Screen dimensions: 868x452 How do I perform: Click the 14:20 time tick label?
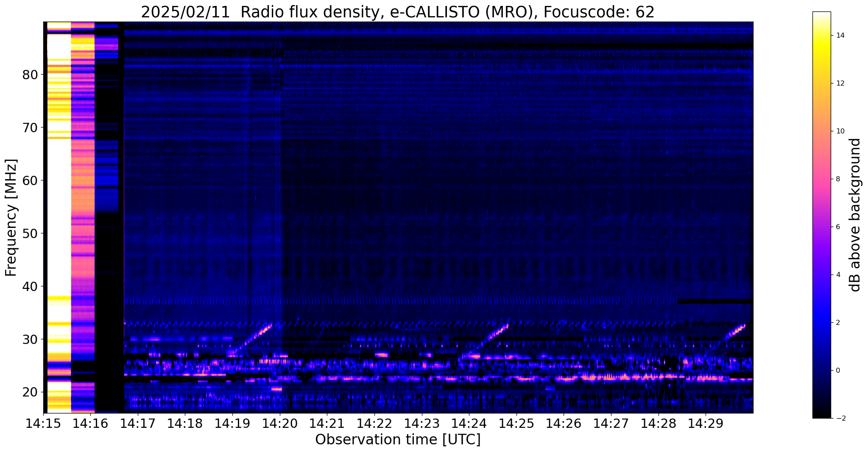tap(280, 424)
